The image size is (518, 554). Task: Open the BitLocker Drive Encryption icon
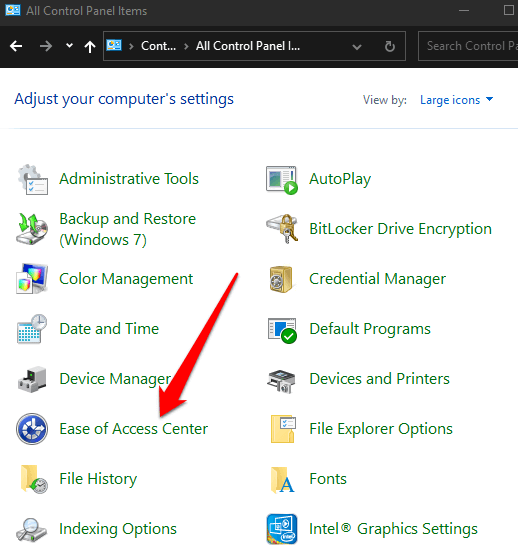[282, 229]
